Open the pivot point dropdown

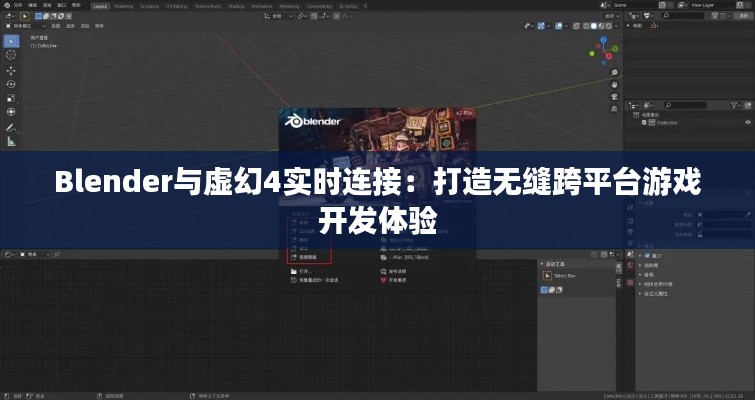click(x=302, y=16)
